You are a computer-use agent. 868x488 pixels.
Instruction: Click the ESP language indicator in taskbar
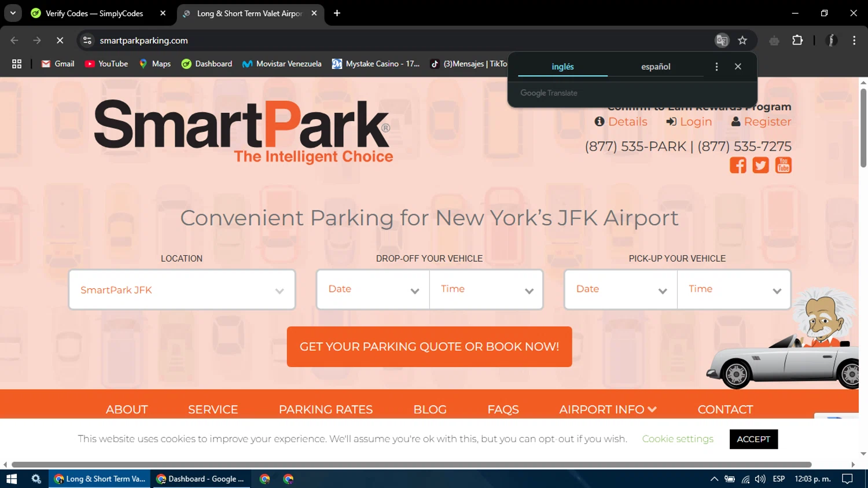[x=779, y=479]
